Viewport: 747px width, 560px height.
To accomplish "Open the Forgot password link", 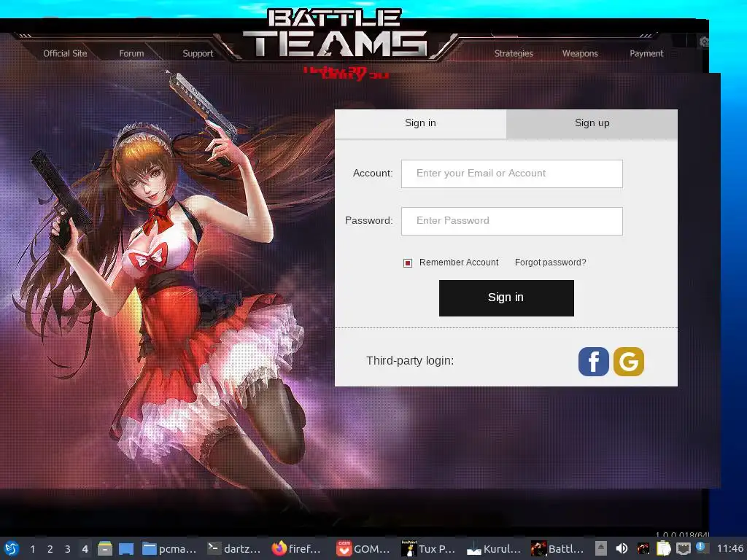I will [550, 262].
